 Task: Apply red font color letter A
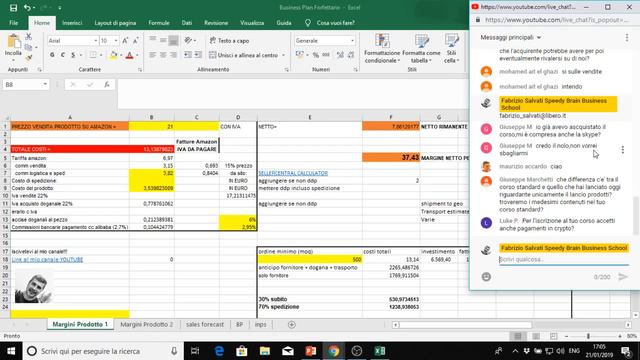click(129, 55)
